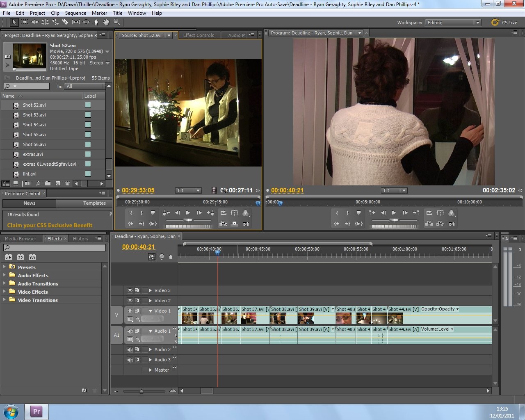This screenshot has height=420, width=525.
Task: Open the Source monitor Fit zoom dropdown
Action: click(x=189, y=190)
